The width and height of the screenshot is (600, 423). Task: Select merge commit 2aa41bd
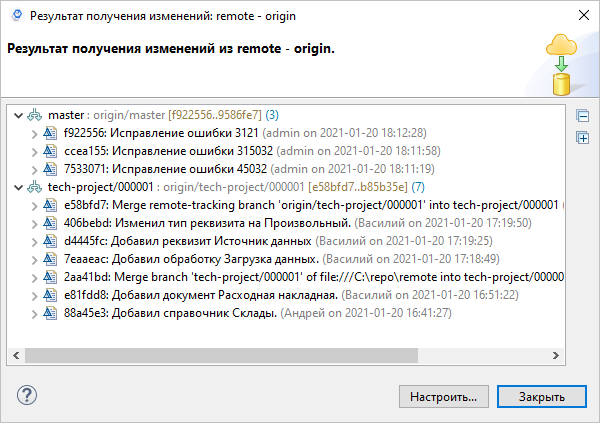tap(300, 277)
